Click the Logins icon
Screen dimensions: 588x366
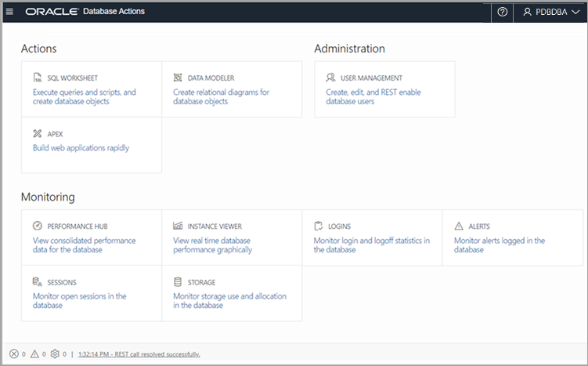tap(319, 226)
